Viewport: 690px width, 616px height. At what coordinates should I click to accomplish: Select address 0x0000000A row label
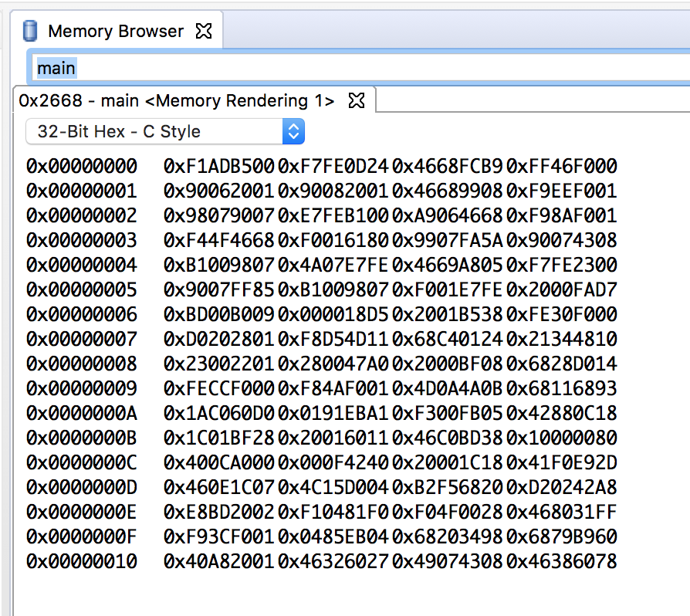[x=82, y=413]
